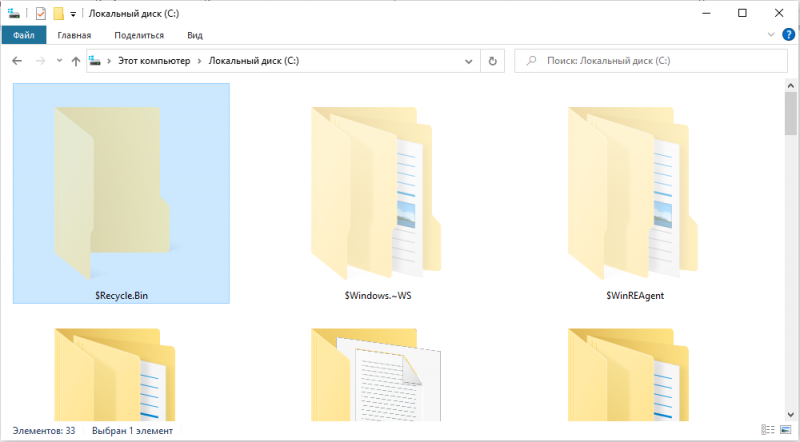Switch to the Главная ribbon tab
Viewport: 800px width, 442px height.
(x=74, y=35)
